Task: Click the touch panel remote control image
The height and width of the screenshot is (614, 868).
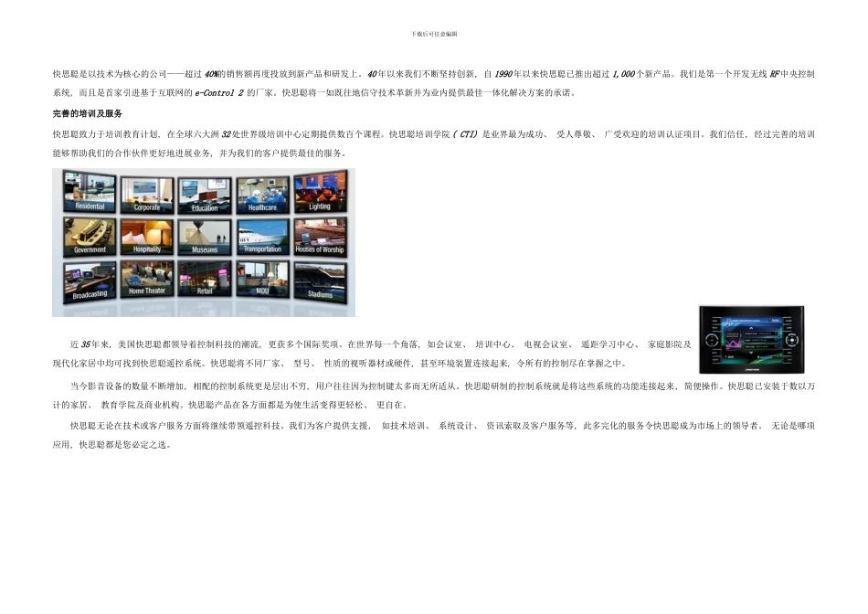Action: tap(751, 339)
